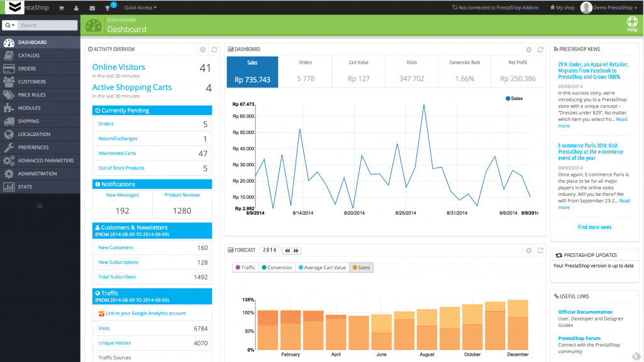The image size is (644, 362).
Task: Select the Orders stat tab
Action: (305, 72)
